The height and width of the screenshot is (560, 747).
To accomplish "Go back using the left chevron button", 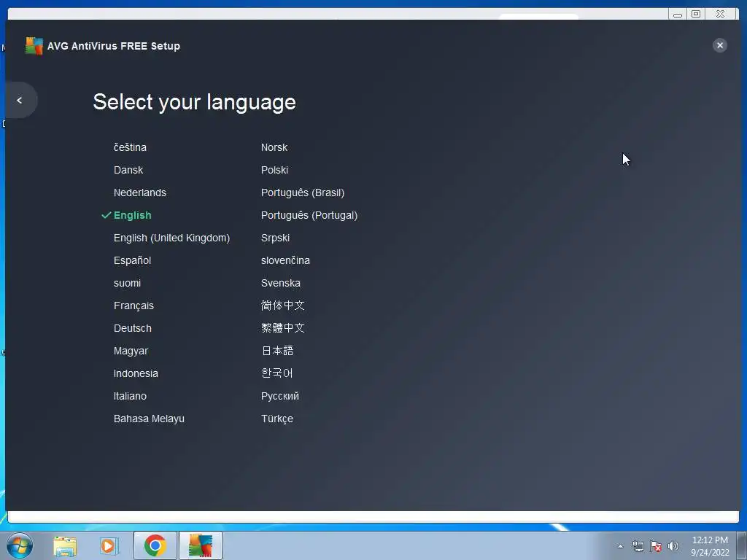I will click(20, 100).
